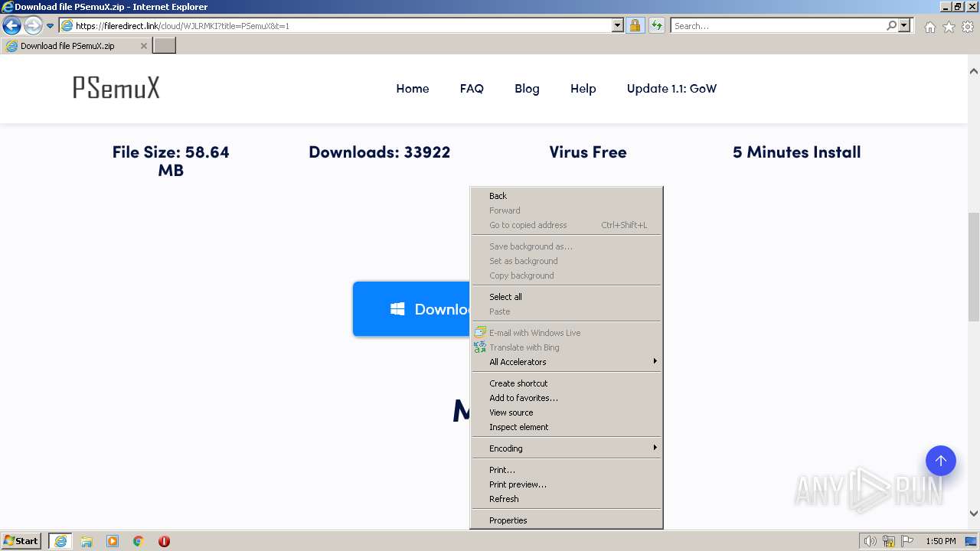The image size is (980, 551).
Task: Click the page scrollbar down arrow
Action: (x=974, y=514)
